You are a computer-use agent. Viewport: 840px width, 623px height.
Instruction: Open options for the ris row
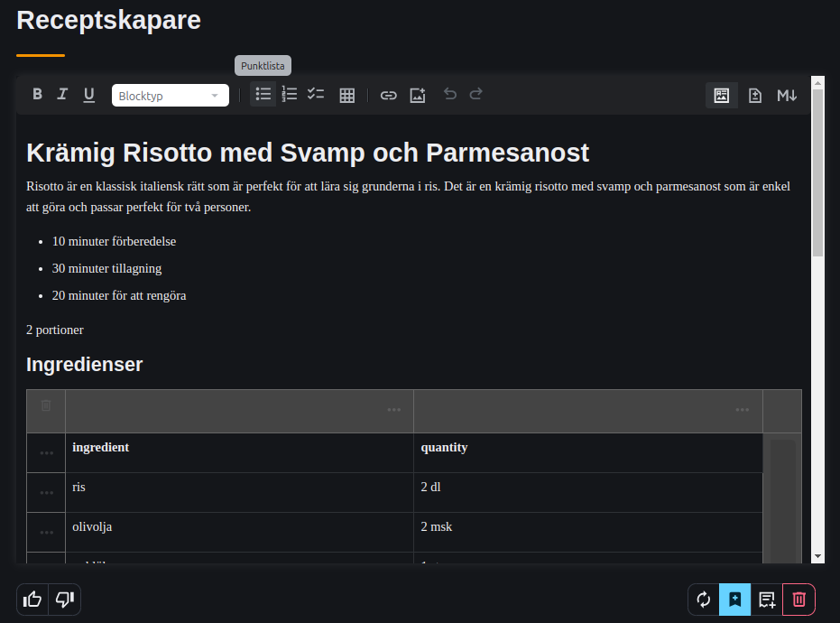pos(47,493)
